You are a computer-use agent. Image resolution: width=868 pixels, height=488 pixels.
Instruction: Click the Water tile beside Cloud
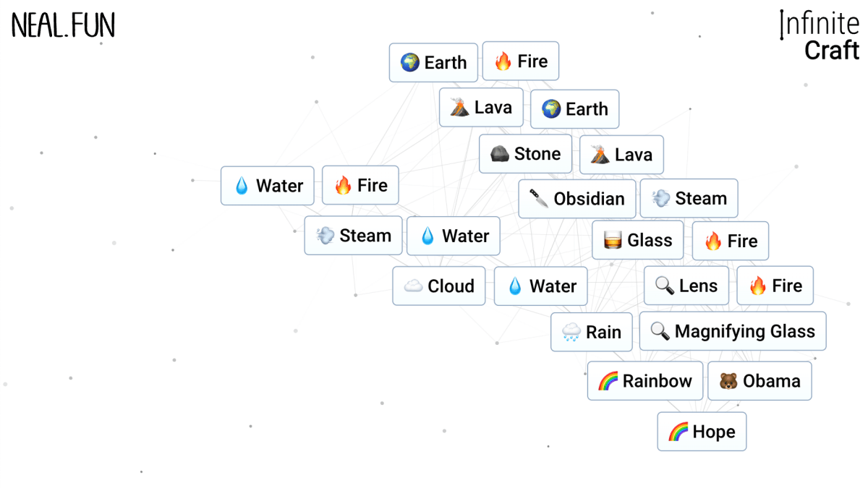541,286
